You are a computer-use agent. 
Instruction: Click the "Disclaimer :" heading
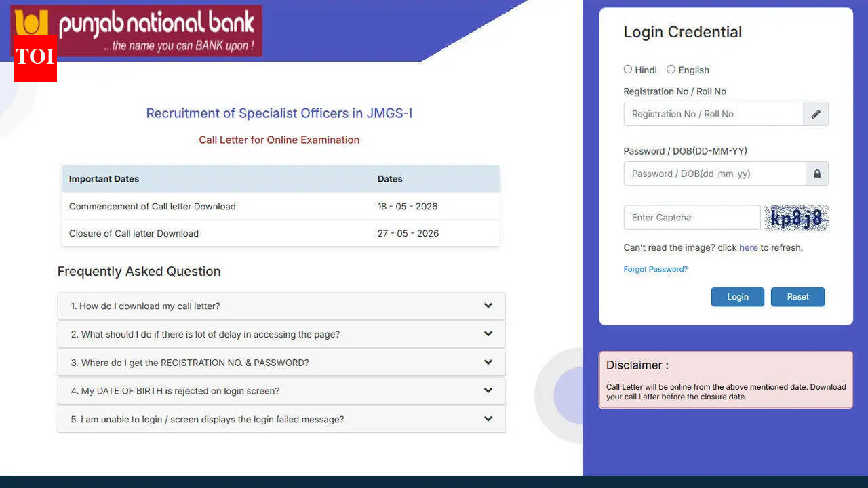coord(637,365)
